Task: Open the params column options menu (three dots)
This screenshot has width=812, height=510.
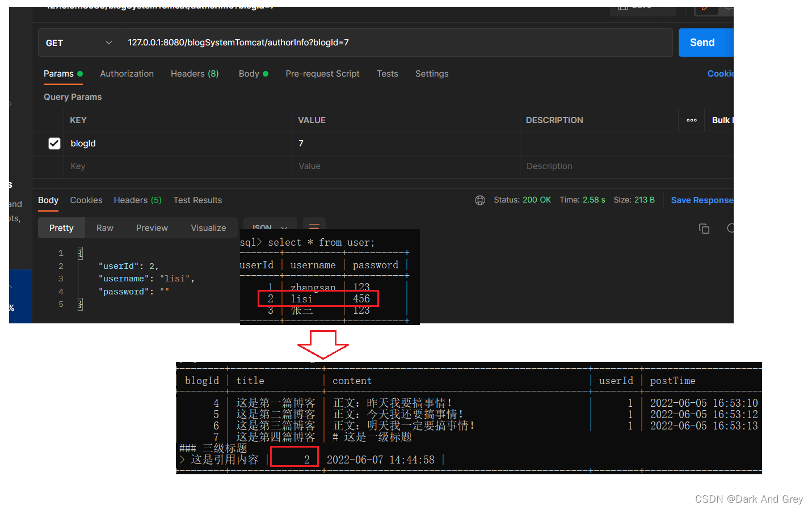Action: click(692, 120)
